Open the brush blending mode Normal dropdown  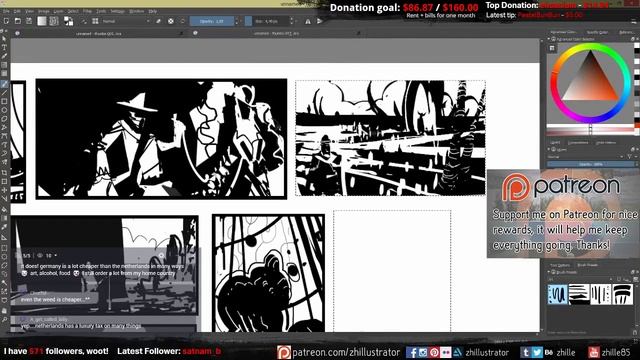126,21
